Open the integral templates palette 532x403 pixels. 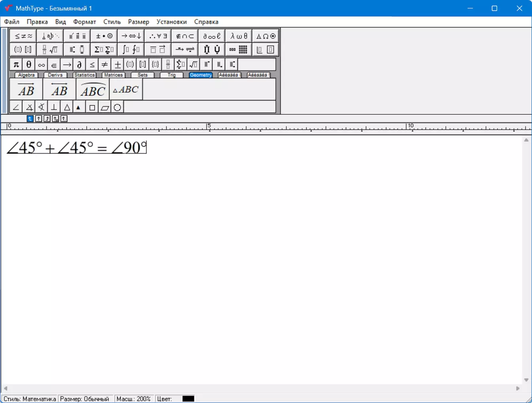(x=131, y=49)
